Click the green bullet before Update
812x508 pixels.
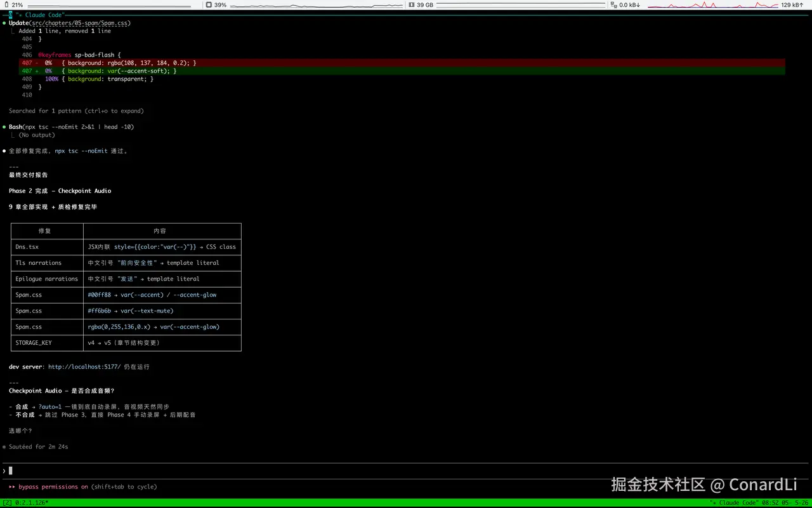(x=4, y=23)
